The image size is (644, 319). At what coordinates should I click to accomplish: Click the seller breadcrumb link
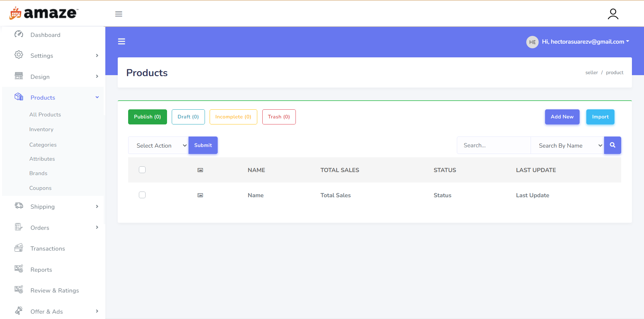[x=592, y=72]
